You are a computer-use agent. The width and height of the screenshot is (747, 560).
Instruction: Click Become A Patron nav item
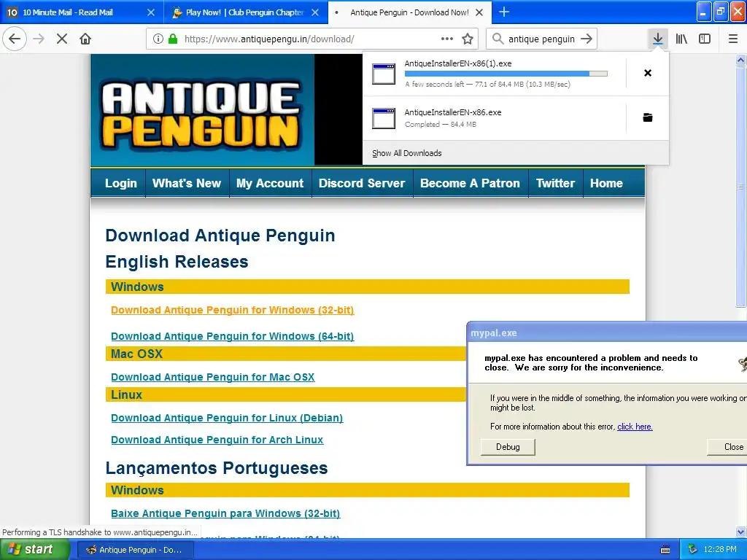(x=470, y=183)
